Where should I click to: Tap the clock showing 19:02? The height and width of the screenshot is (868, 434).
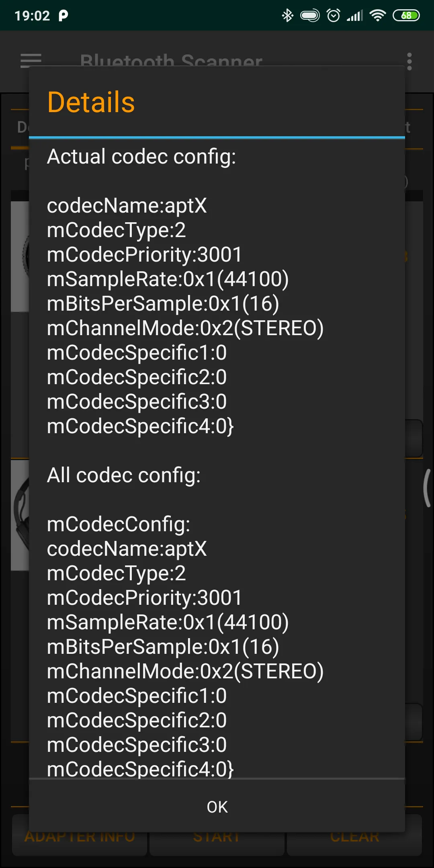[33, 15]
